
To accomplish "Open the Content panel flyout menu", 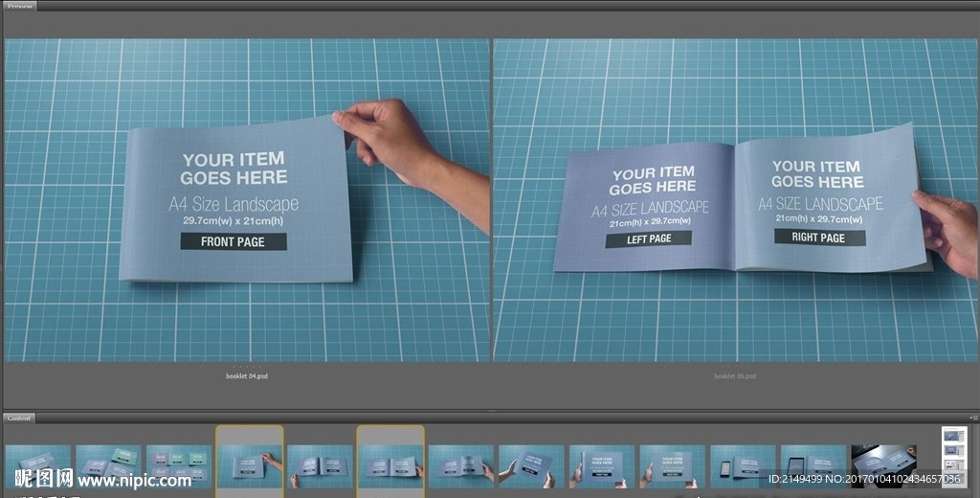I will [973, 418].
